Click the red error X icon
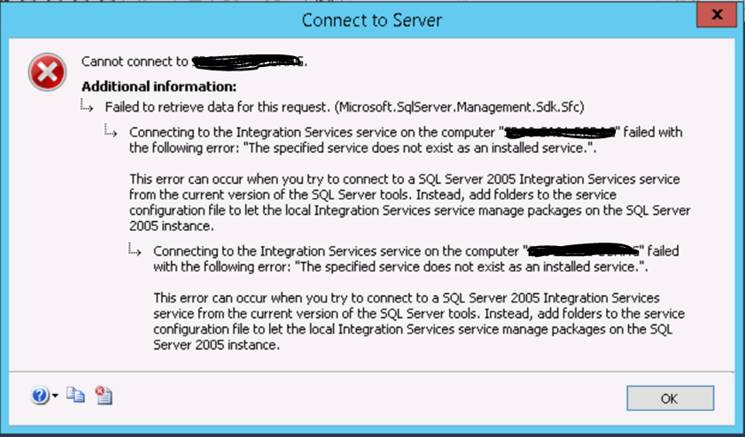This screenshot has height=437, width=745. tap(46, 70)
